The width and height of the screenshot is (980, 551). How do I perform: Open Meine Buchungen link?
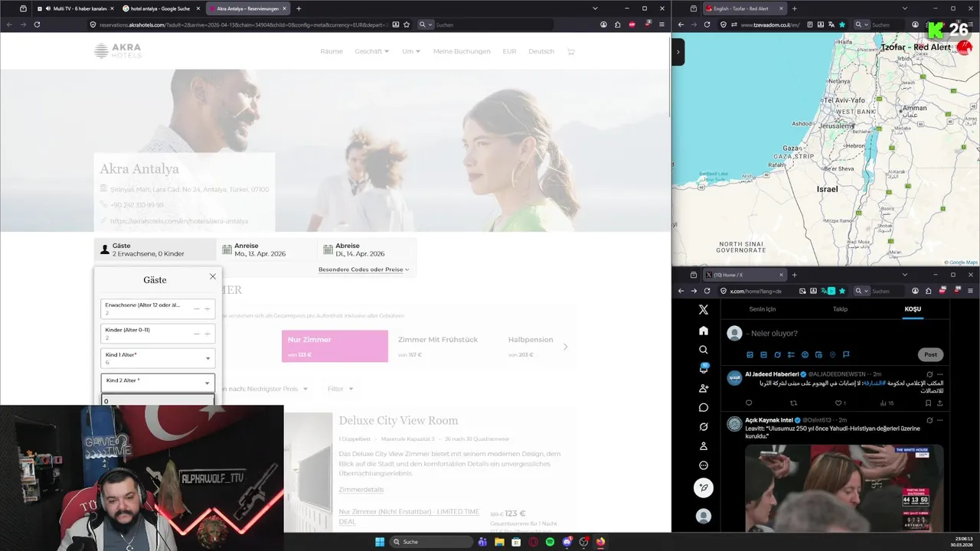(x=462, y=51)
